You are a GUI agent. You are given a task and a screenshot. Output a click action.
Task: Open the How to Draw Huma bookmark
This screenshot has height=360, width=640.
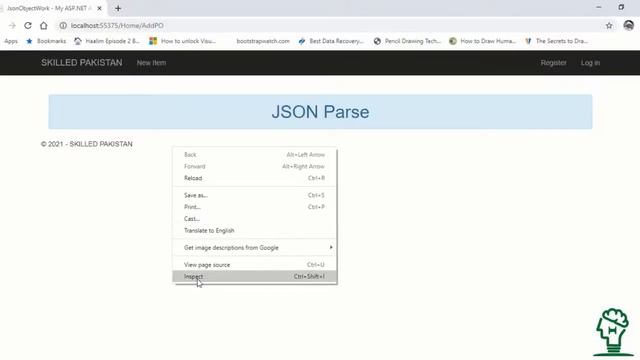[x=482, y=41]
